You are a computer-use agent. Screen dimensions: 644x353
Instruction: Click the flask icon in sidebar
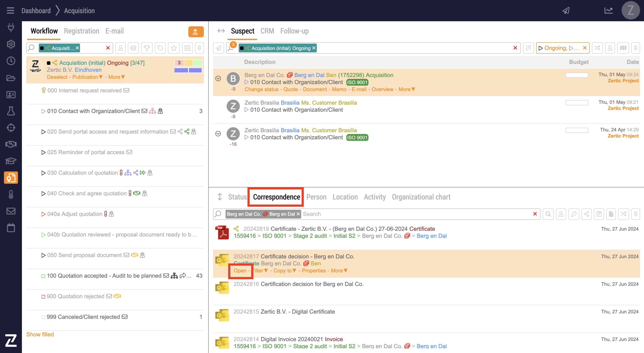pos(11,111)
